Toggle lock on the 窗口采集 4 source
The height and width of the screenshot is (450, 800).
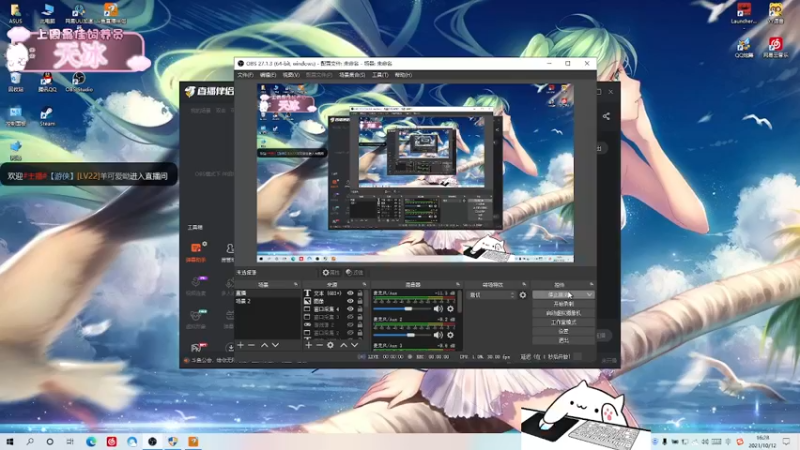360,309
